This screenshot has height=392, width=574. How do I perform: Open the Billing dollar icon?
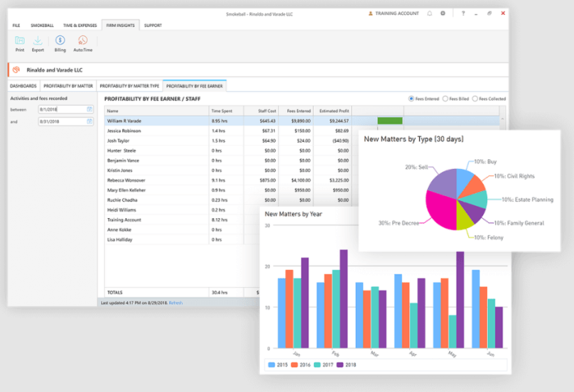60,40
